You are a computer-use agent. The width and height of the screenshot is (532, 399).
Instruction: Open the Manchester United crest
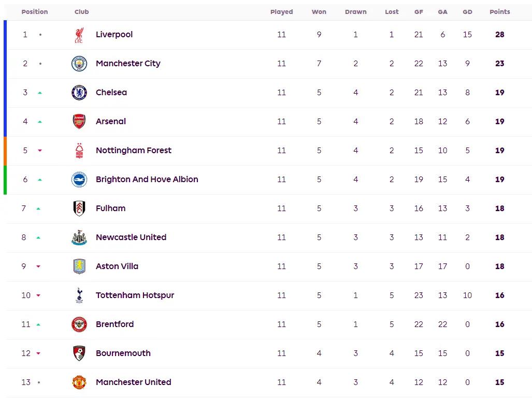click(79, 382)
